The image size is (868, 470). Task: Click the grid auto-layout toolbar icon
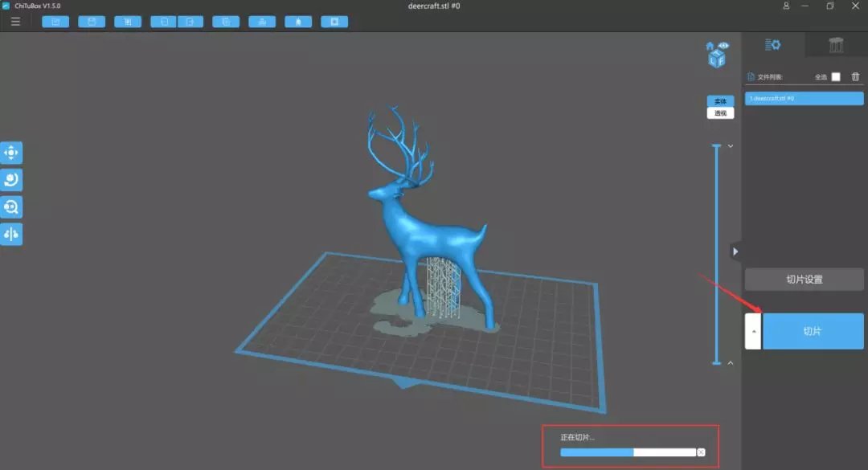click(128, 22)
